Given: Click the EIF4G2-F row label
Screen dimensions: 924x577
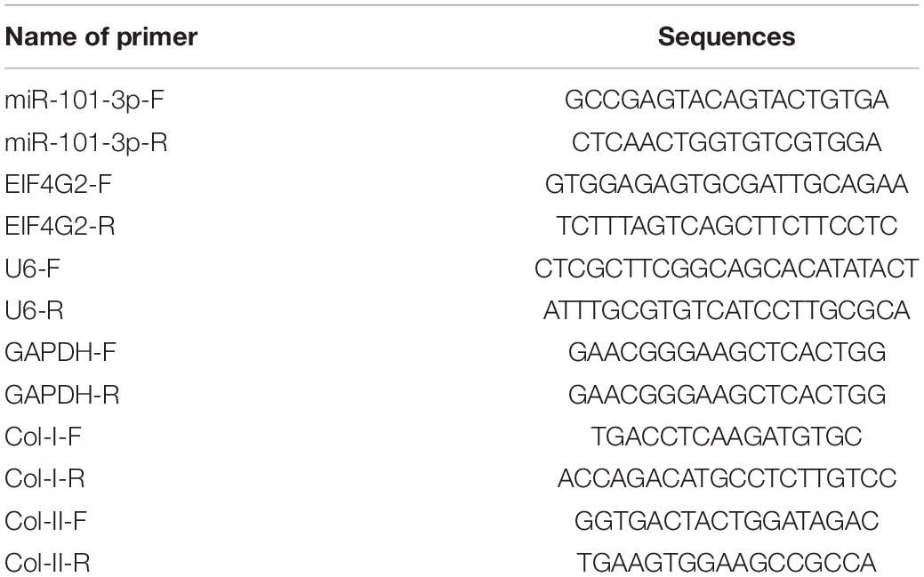Looking at the screenshot, I should 59,184.
